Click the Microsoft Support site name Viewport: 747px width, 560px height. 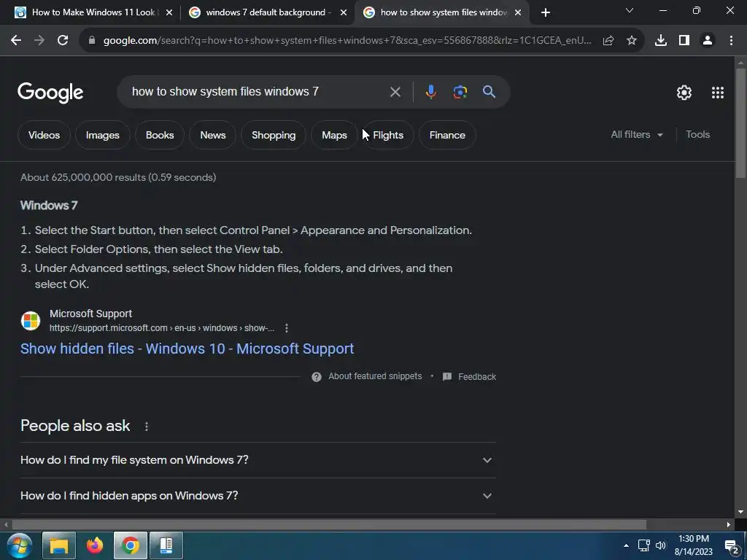pos(90,314)
